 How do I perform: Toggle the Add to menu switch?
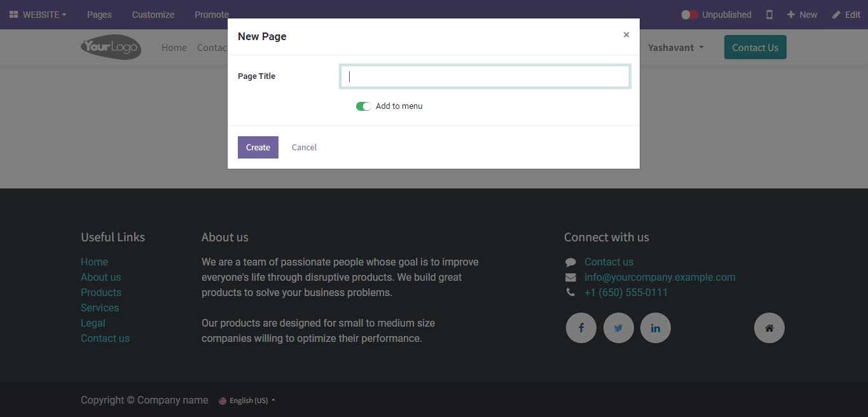[364, 106]
